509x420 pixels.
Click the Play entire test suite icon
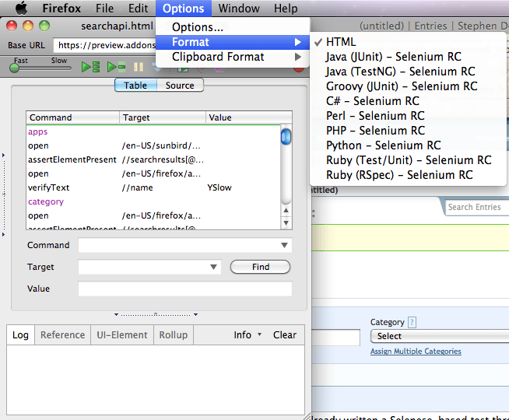(x=91, y=67)
